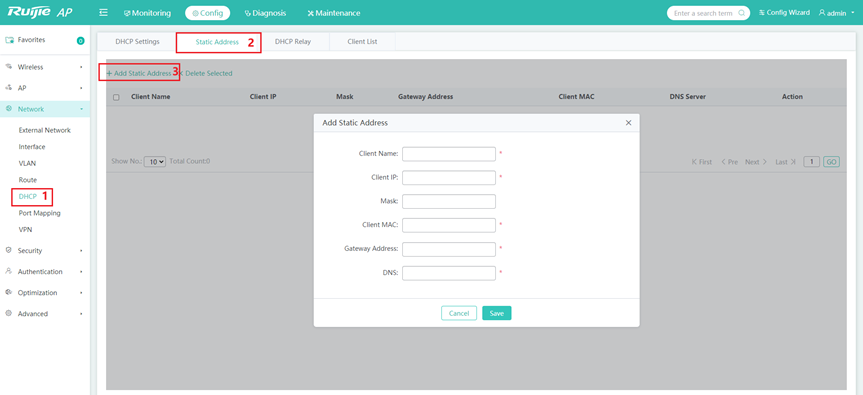Click the AP section icon
This screenshot has width=863, height=395.
click(x=8, y=87)
